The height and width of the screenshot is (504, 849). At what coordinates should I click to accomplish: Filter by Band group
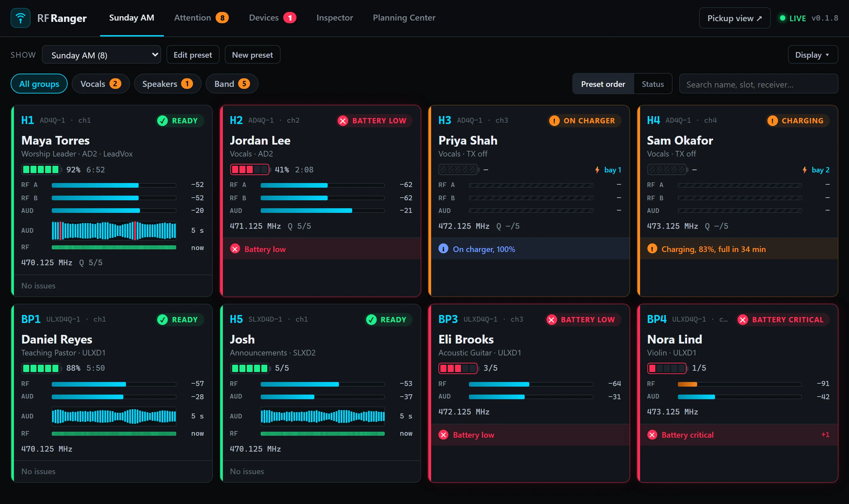pyautogui.click(x=232, y=84)
